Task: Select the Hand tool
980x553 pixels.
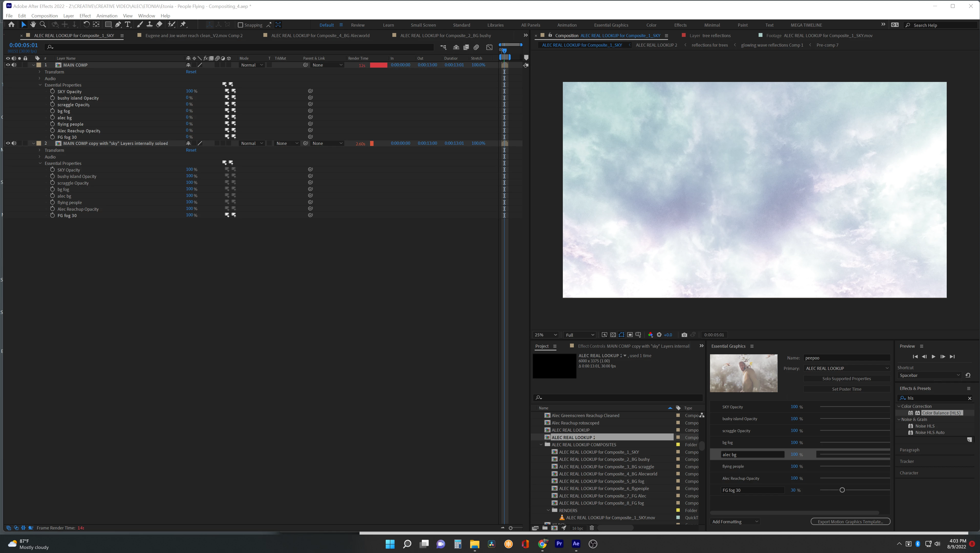Action: tap(33, 24)
